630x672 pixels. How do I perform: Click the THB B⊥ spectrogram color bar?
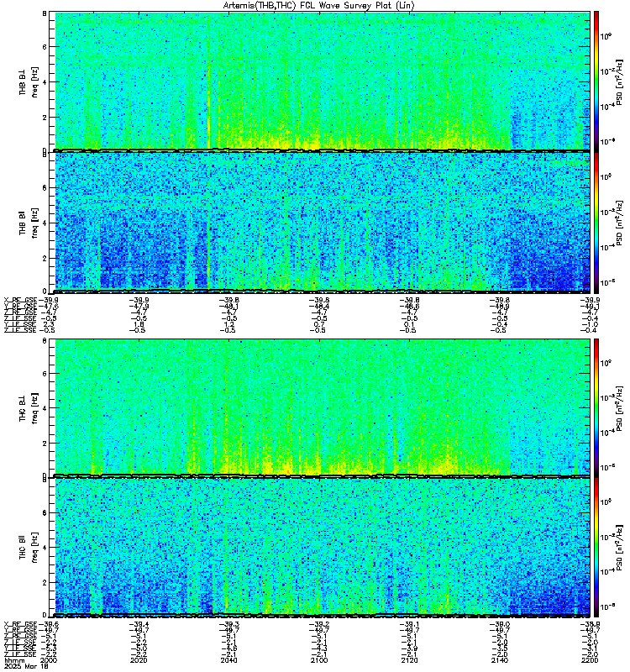(x=596, y=81)
